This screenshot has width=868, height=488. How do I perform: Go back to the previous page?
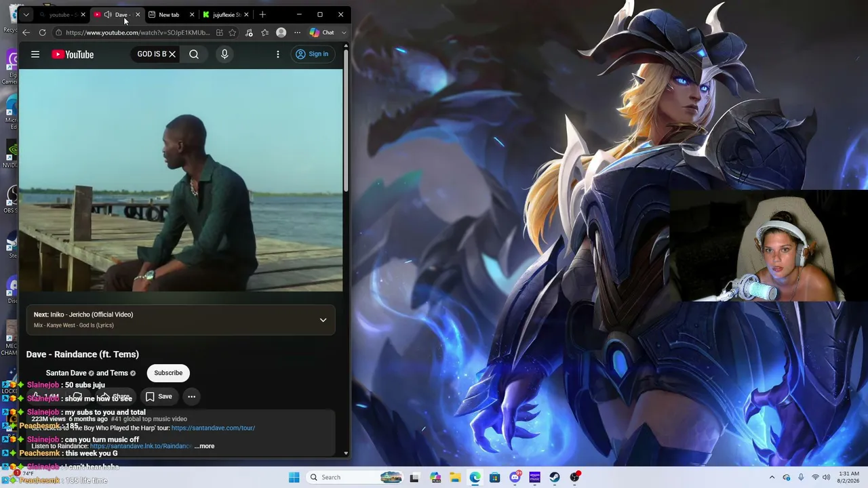coord(26,33)
